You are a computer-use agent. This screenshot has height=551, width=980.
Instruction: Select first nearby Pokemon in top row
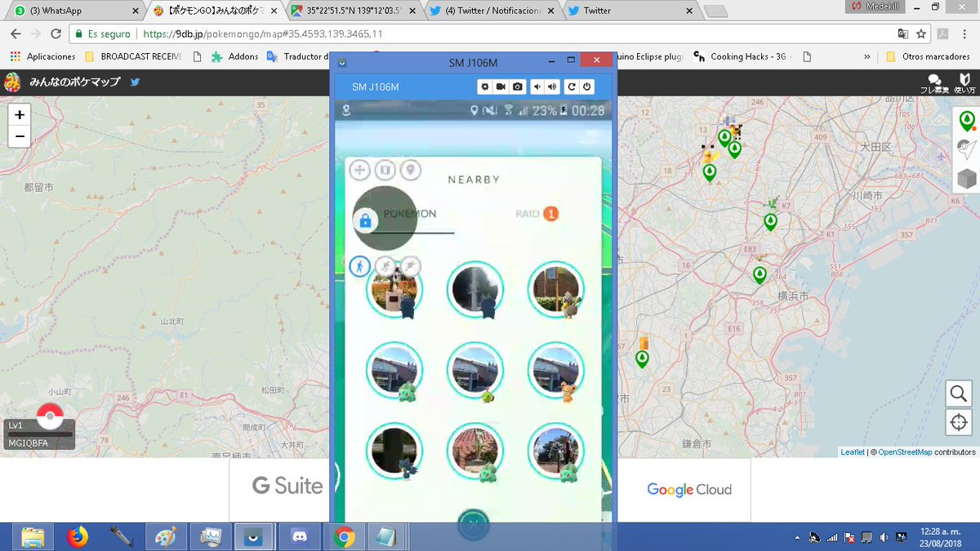(x=394, y=289)
